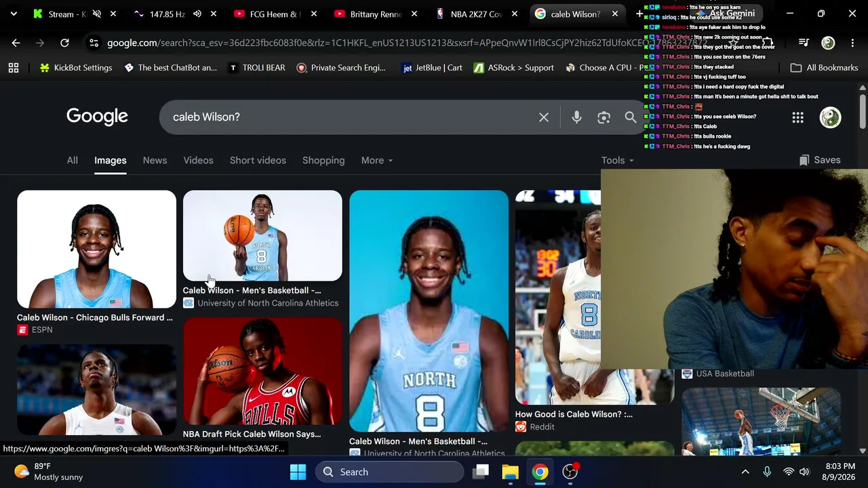
Task: Close the caleb Wilson? tab
Action: [x=615, y=14]
